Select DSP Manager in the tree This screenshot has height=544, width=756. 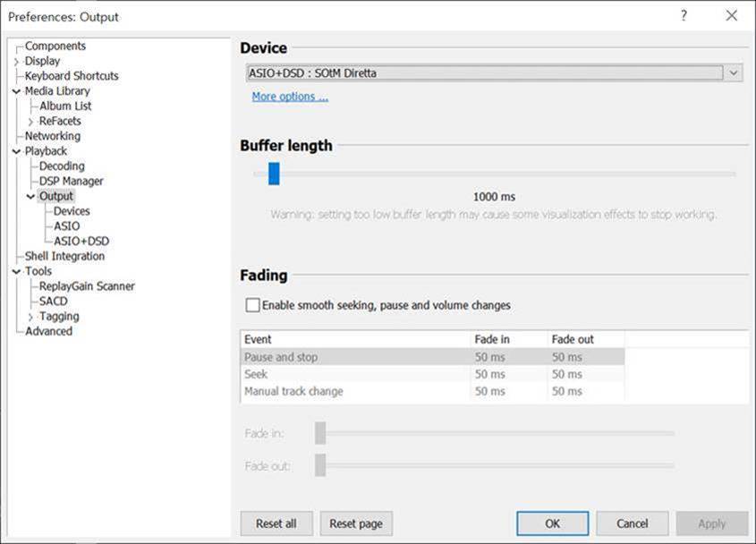click(x=71, y=181)
